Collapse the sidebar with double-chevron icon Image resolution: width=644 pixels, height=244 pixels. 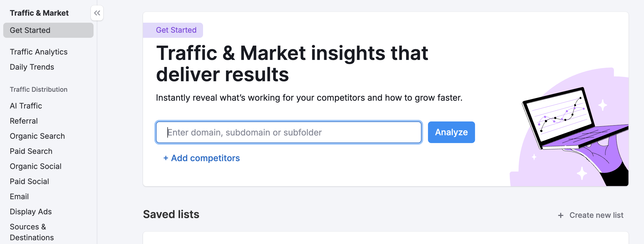coord(97,13)
